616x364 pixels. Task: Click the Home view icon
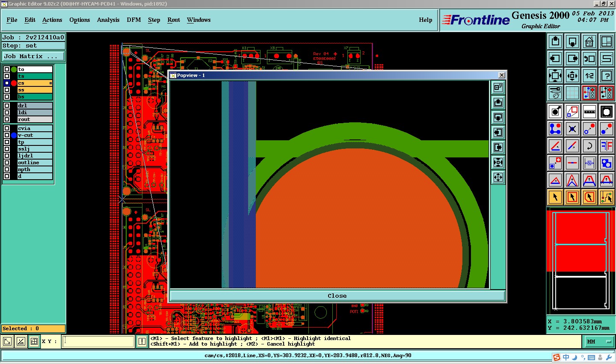click(x=589, y=41)
